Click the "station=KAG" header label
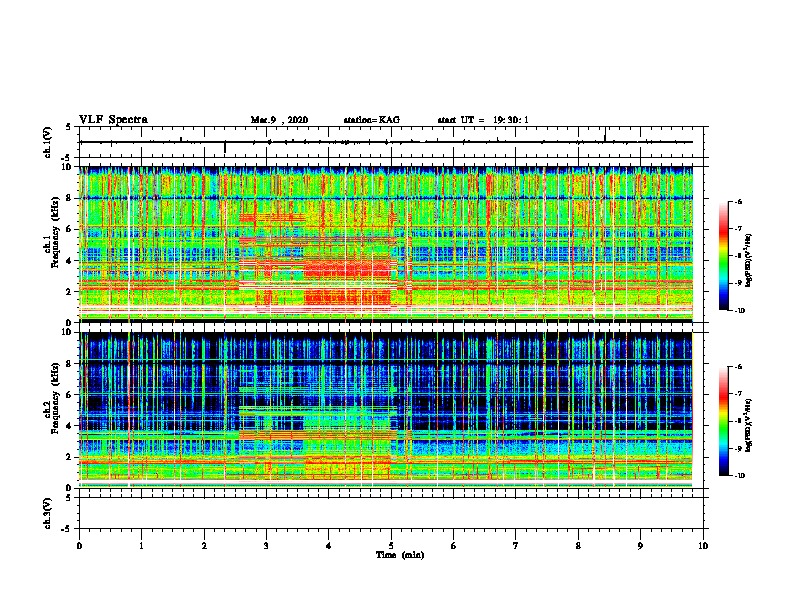This screenshot has width=792, height=612. pyautogui.click(x=372, y=120)
